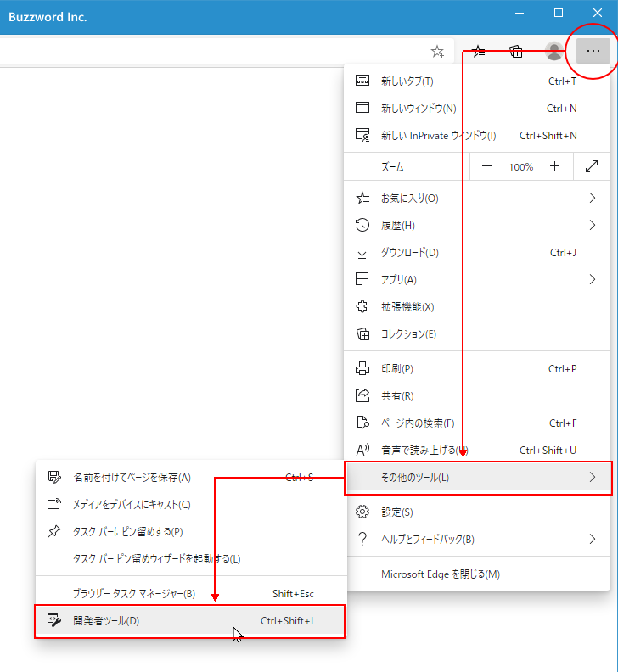
Task: Select Microsoft Edge を閉じる(M) menu item
Action: pos(477,574)
